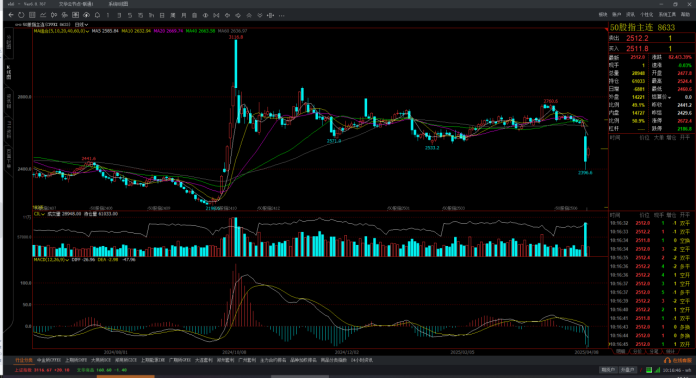Image resolution: width=696 pixels, height=379 pixels.
Task: Switch to the 周 weekly K-line period
Action: tap(173, 16)
